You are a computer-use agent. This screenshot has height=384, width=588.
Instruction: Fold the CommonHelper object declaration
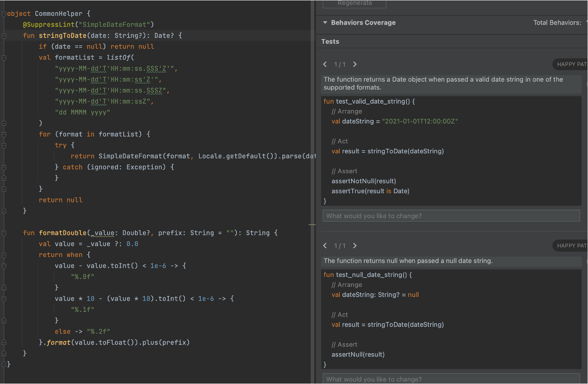click(4, 14)
